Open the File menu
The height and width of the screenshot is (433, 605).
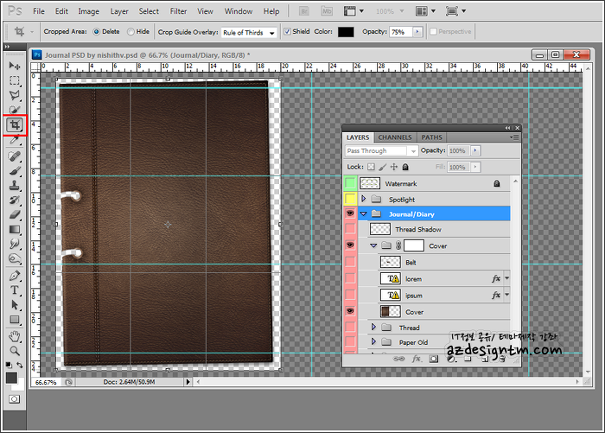[39, 12]
